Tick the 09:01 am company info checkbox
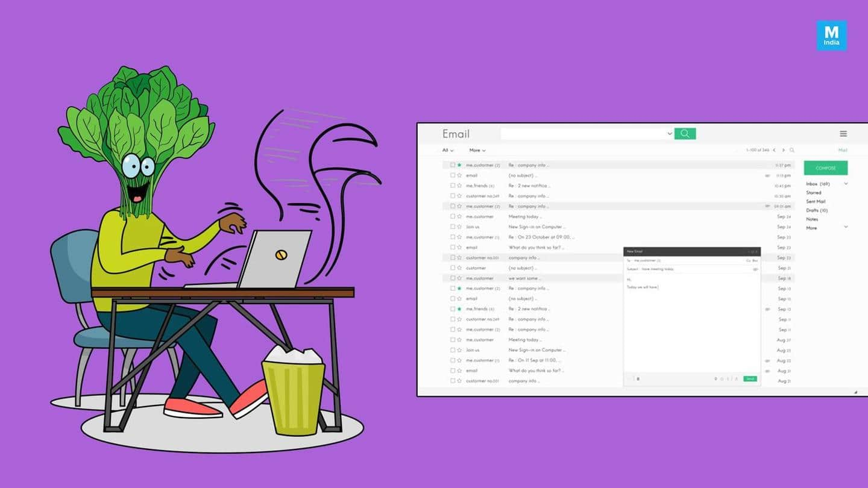 (453, 206)
